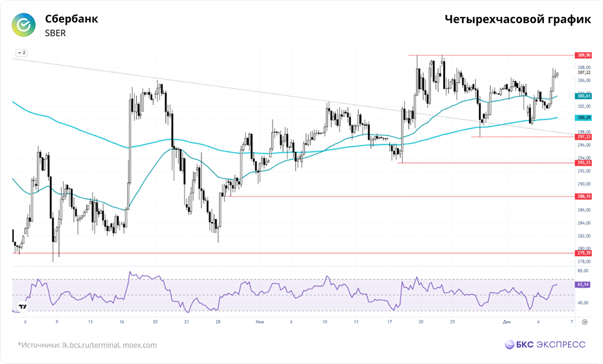The width and height of the screenshot is (603, 364).
Task: Click the TradingView logo on the chart
Action: [x=22, y=306]
